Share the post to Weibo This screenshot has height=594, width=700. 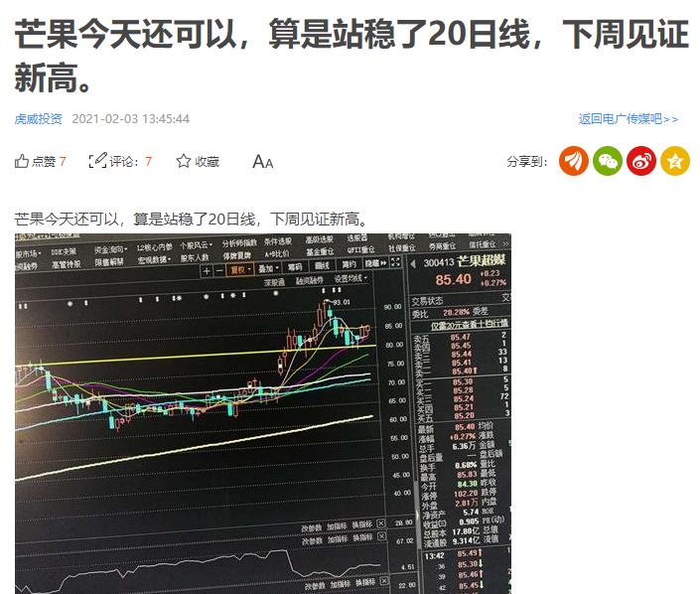tap(641, 161)
